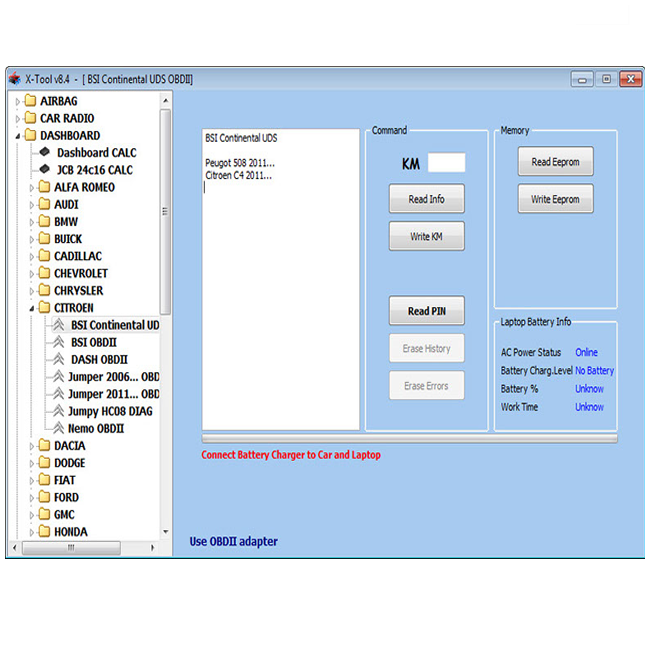Click Citroen logo icon beside Jumper 2006
The height and width of the screenshot is (650, 650).
[x=59, y=376]
